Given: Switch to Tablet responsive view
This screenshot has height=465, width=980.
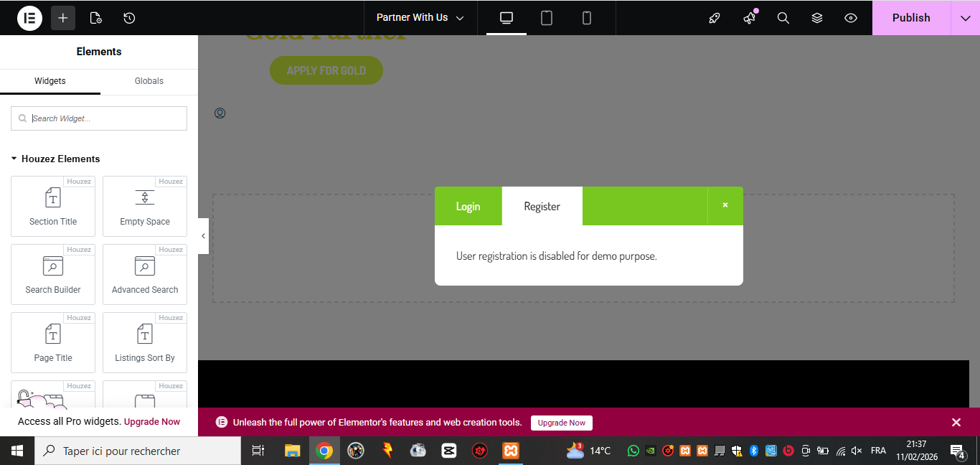Looking at the screenshot, I should point(547,18).
